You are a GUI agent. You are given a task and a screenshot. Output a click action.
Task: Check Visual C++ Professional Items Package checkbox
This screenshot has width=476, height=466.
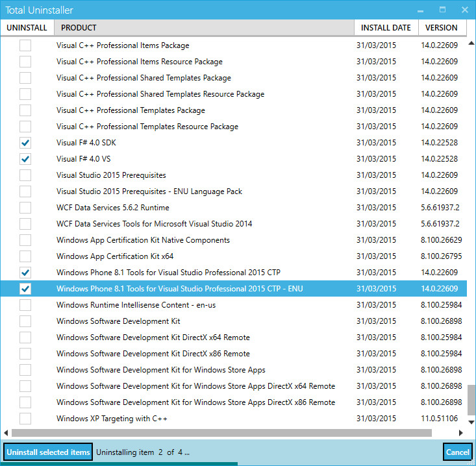25,45
